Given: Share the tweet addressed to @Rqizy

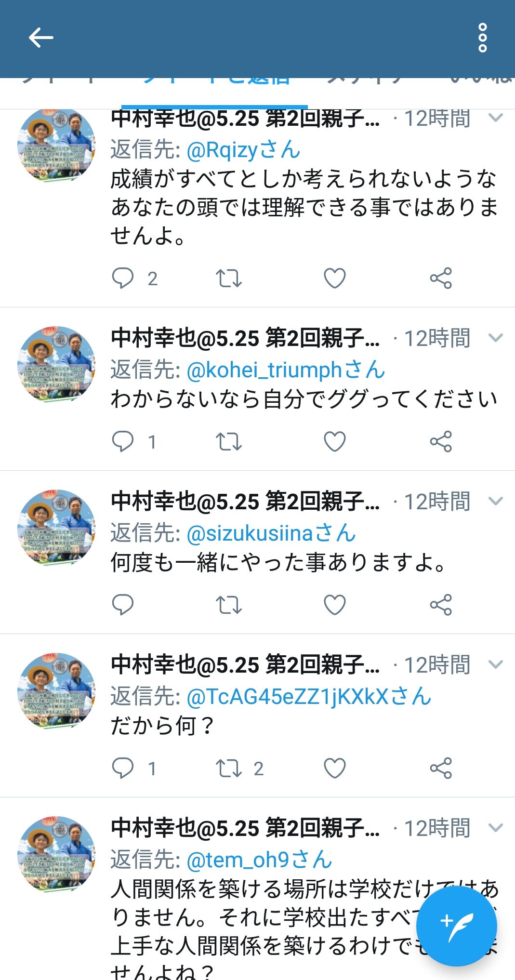Looking at the screenshot, I should pyautogui.click(x=441, y=278).
